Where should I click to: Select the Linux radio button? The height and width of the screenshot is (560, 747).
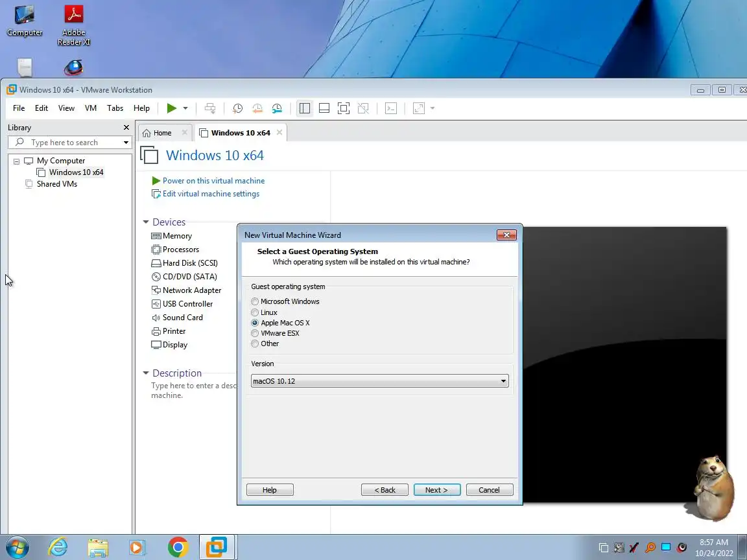[255, 312]
